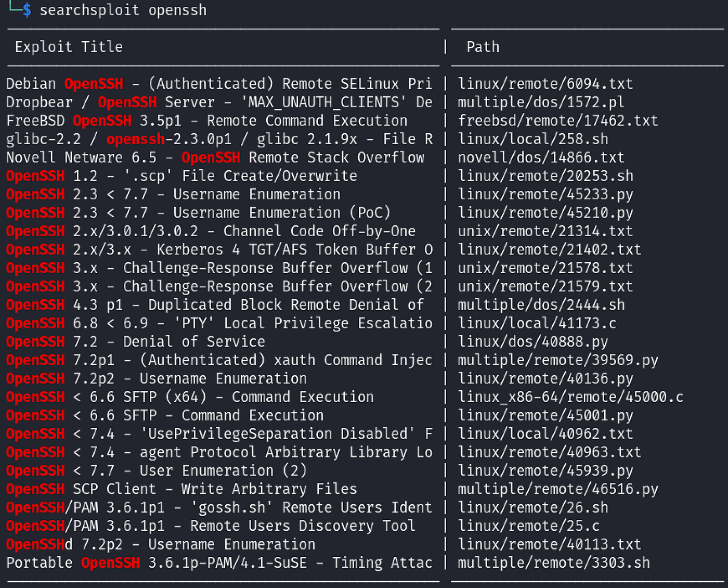
Task: Select path 'multiple/remote/3303.sh'
Action: click(x=553, y=563)
